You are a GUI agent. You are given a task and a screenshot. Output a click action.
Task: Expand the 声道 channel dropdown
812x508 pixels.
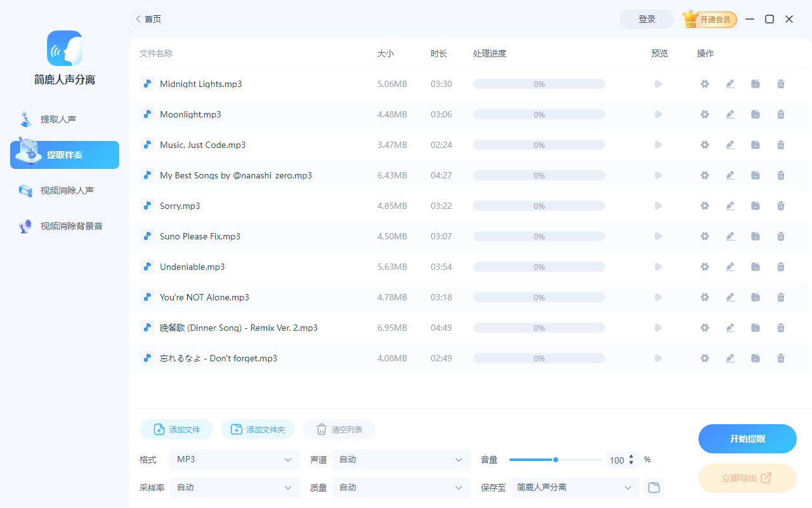click(400, 459)
